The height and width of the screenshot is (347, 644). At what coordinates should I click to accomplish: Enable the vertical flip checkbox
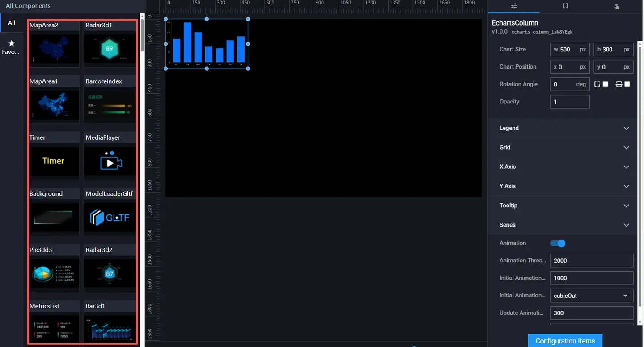[x=627, y=84]
